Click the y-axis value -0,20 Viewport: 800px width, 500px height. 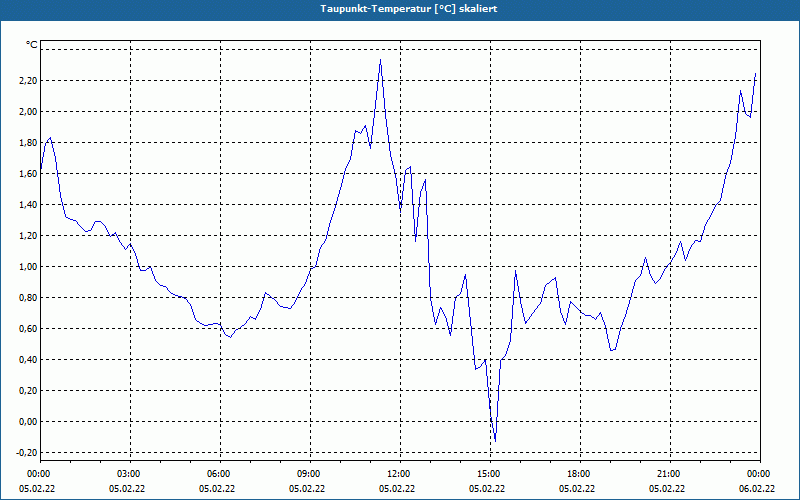click(x=27, y=453)
